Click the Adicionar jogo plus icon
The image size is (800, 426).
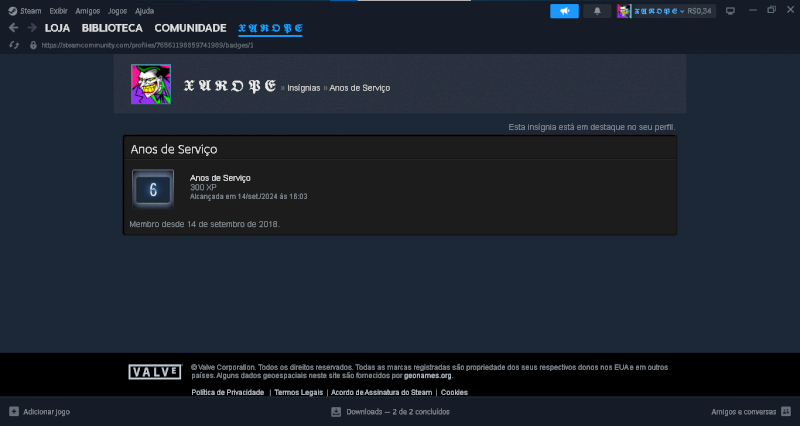[x=14, y=411]
